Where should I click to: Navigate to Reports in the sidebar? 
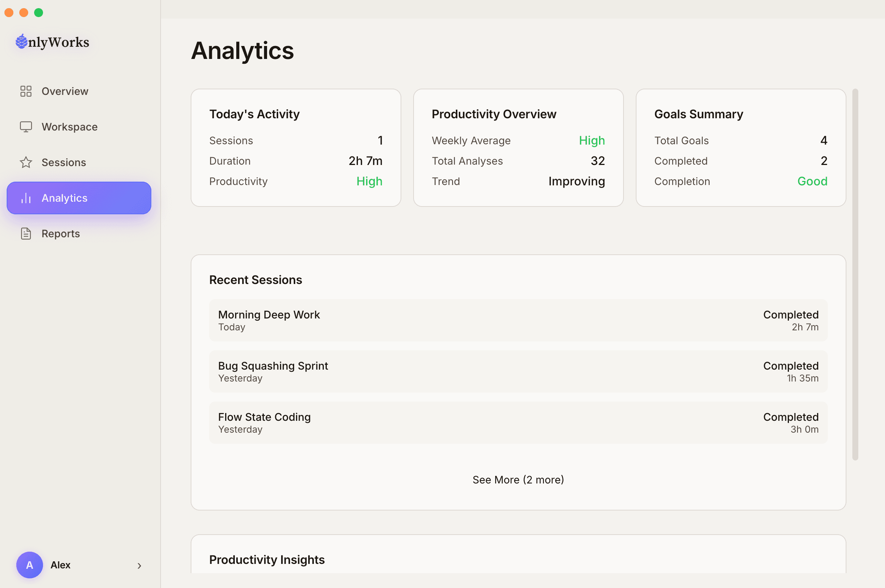point(60,233)
